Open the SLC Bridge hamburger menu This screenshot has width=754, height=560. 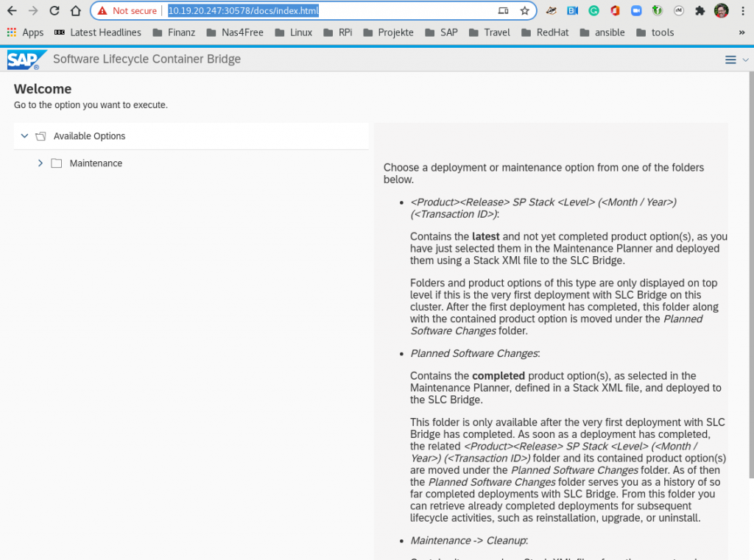click(x=730, y=60)
